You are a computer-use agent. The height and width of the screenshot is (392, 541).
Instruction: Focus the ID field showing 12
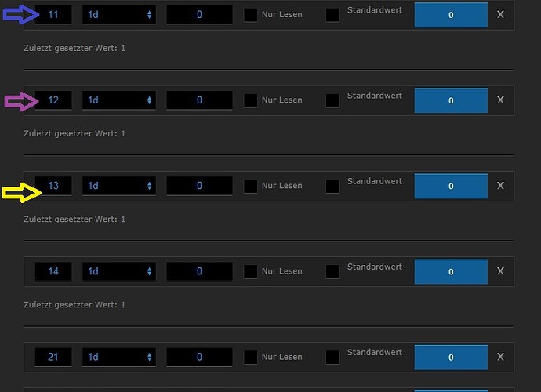coord(53,100)
